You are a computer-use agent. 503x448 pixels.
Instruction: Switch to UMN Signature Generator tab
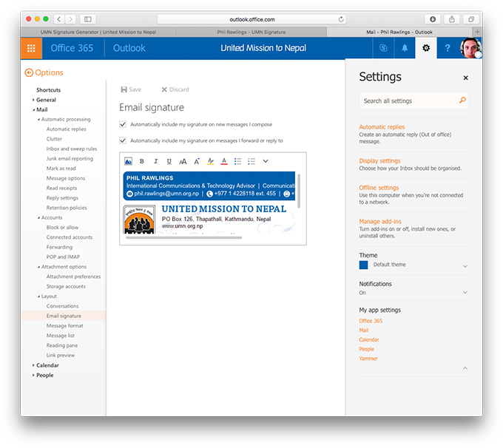pyautogui.click(x=98, y=32)
